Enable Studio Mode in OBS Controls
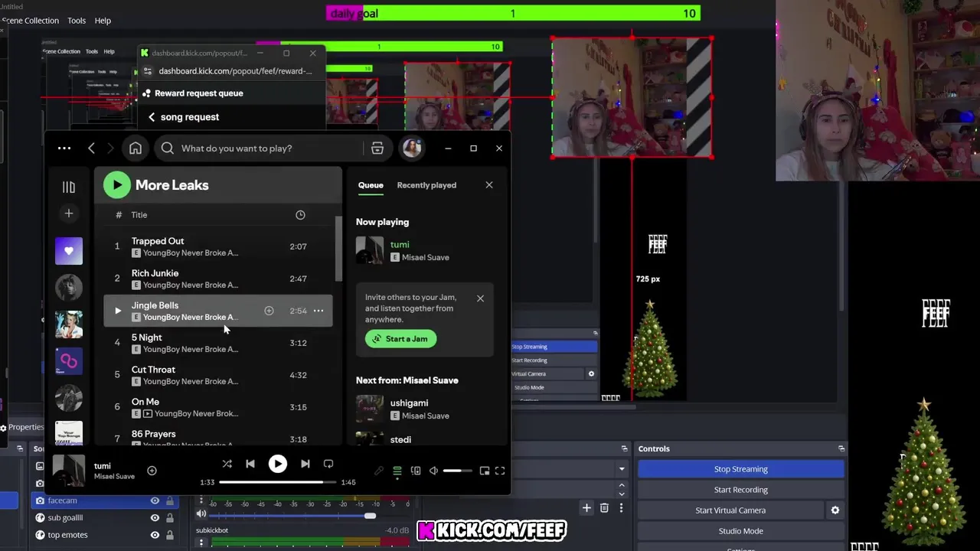This screenshot has height=551, width=980. (740, 531)
